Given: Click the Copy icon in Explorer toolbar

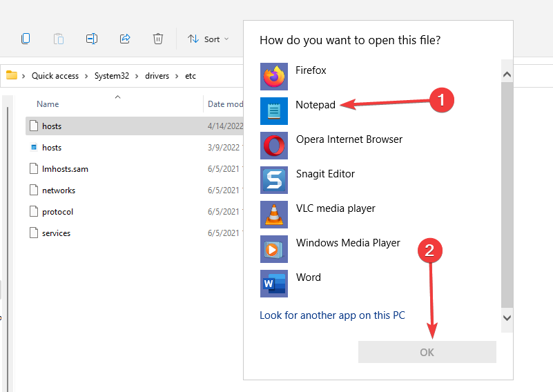Looking at the screenshot, I should (26, 39).
